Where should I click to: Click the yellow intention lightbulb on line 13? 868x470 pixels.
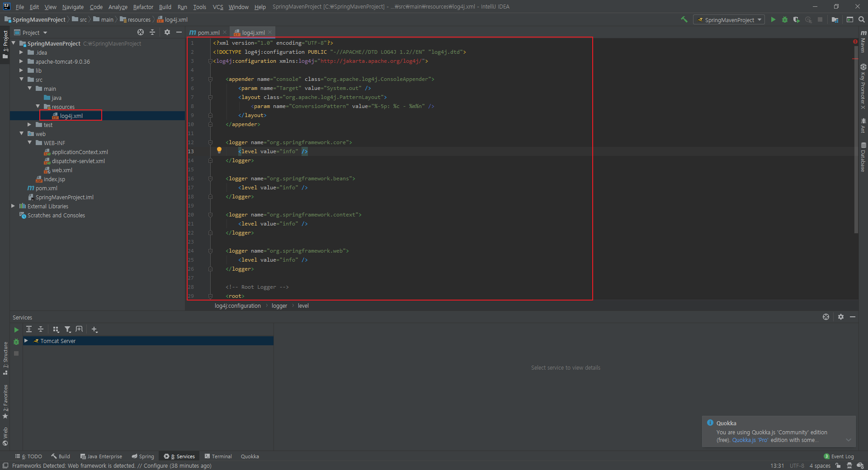219,150
